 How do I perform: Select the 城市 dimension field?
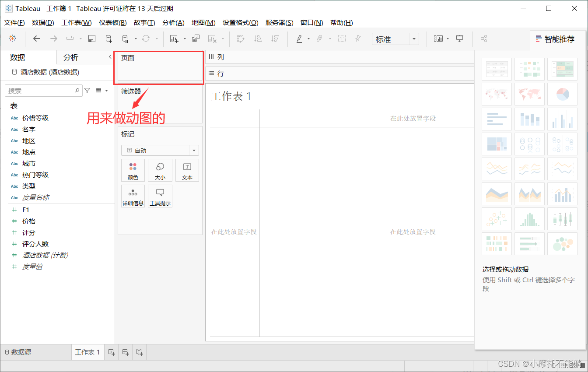(29, 163)
